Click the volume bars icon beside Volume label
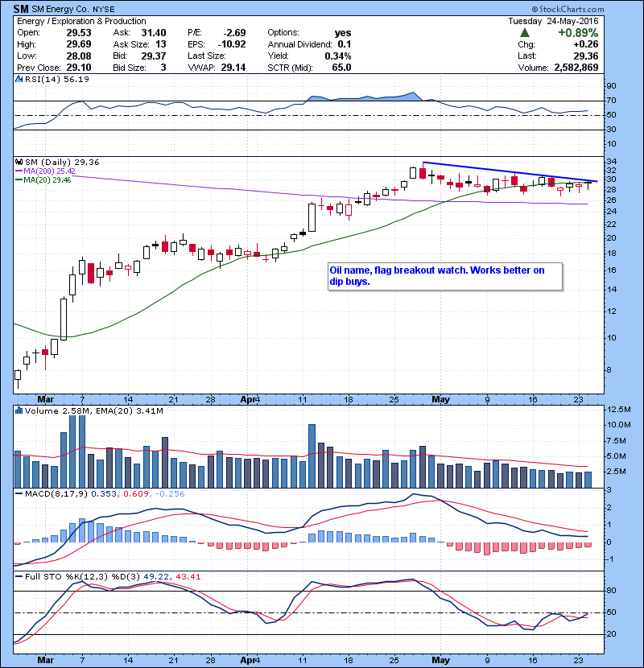Image resolution: width=644 pixels, height=668 pixels. tap(19, 410)
